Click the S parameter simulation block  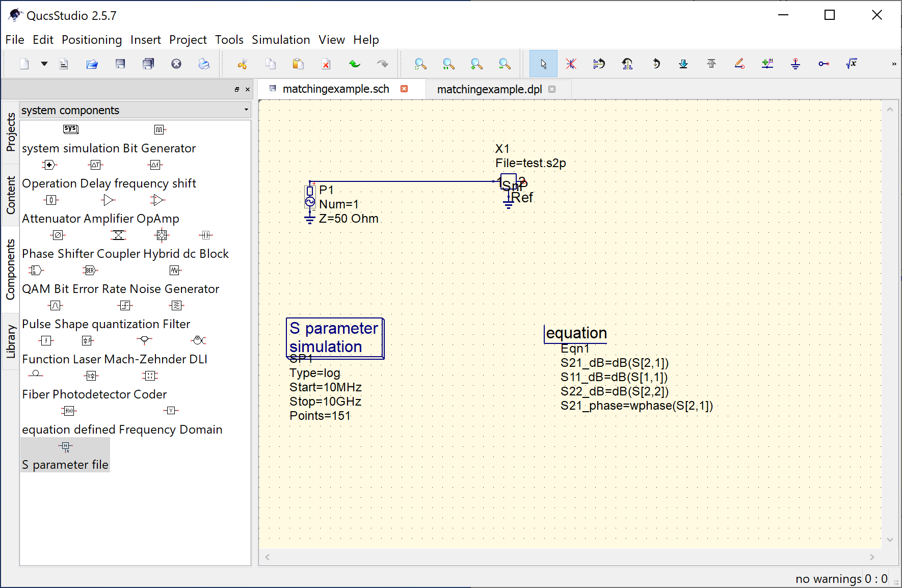(335, 338)
